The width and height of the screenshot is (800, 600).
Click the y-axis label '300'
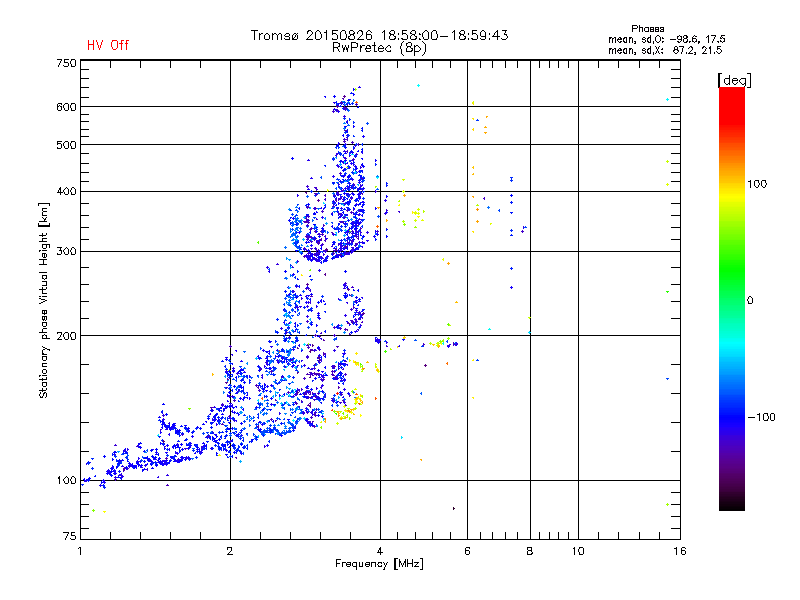point(66,252)
